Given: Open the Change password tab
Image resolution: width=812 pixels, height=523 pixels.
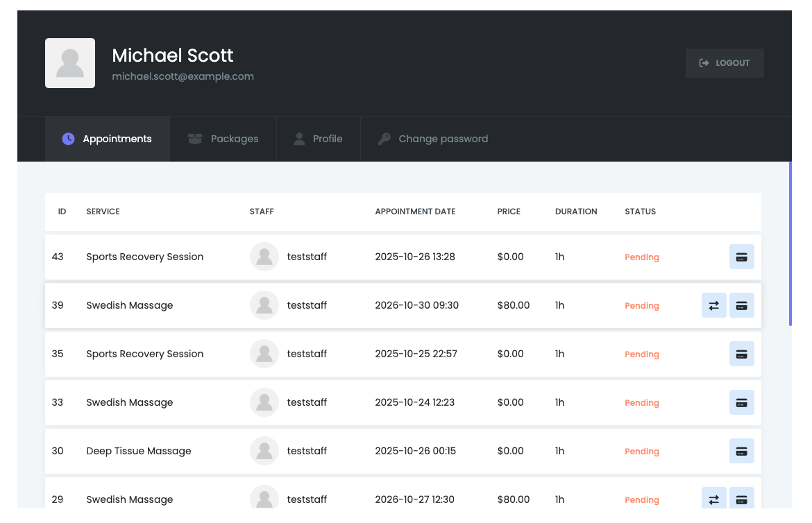Looking at the screenshot, I should pos(433,139).
